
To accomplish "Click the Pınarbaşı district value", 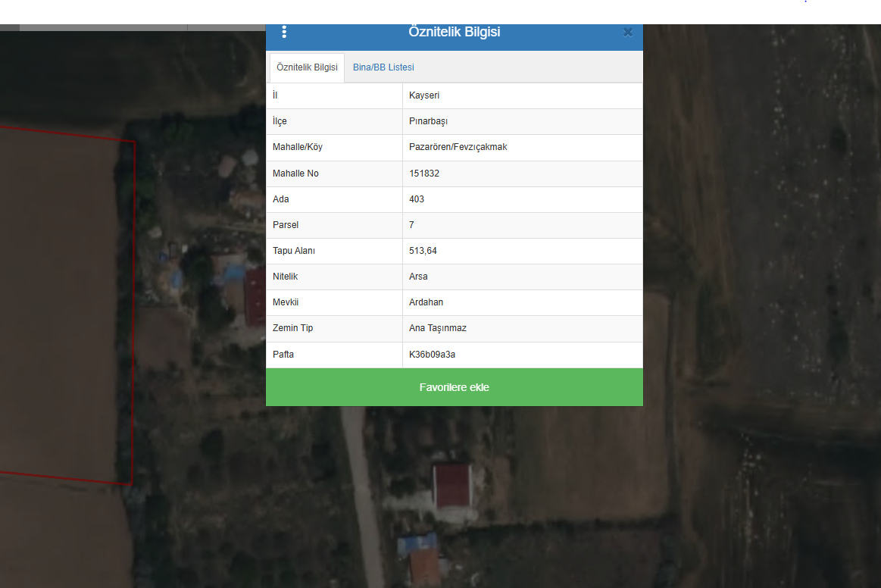I will point(428,121).
